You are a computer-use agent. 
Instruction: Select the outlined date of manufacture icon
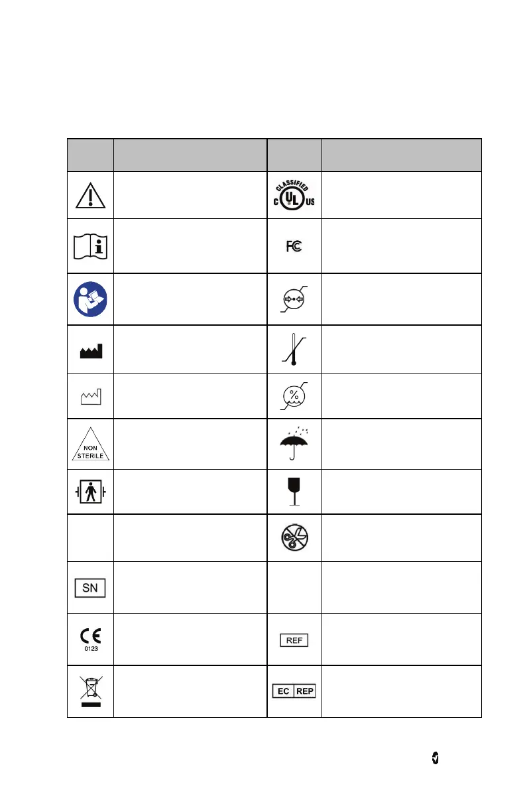pos(90,397)
